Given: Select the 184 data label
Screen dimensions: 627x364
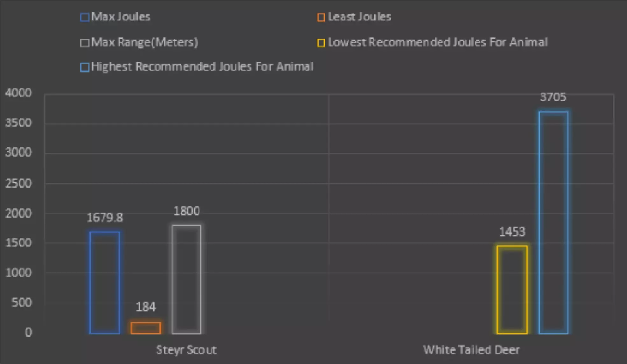Looking at the screenshot, I should click(146, 307).
